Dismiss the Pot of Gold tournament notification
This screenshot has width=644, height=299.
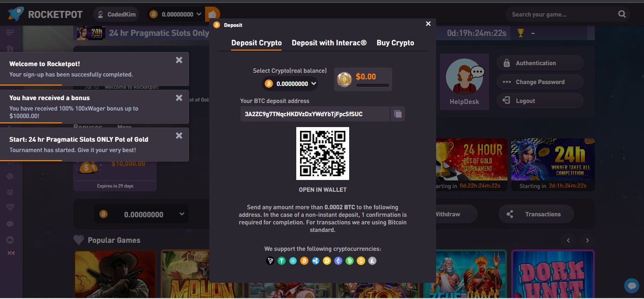tap(179, 136)
